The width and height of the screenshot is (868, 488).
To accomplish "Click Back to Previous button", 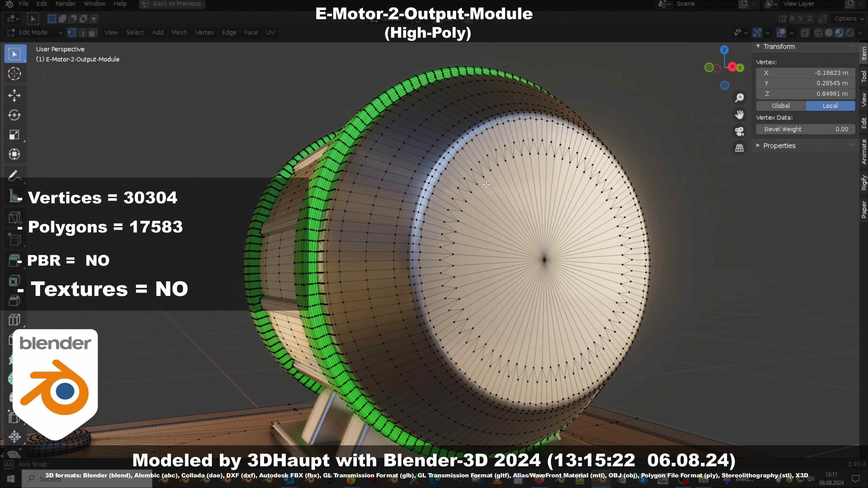I will [x=172, y=4].
